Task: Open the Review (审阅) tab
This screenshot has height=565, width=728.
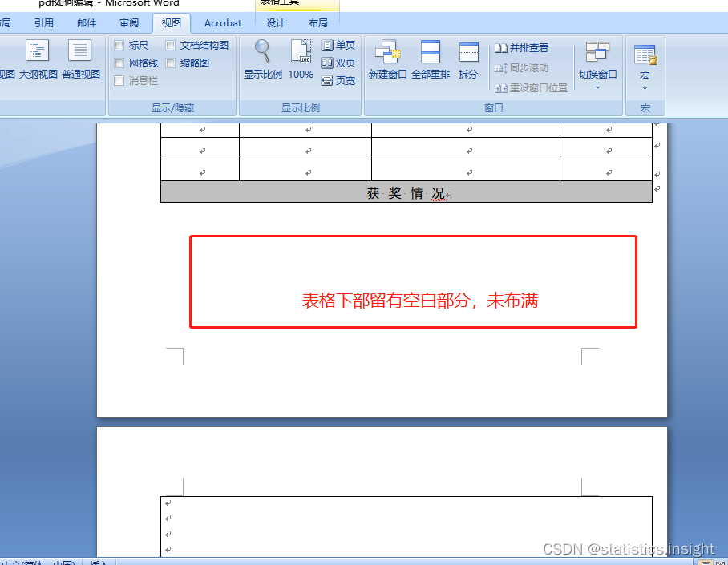Action: (x=129, y=22)
